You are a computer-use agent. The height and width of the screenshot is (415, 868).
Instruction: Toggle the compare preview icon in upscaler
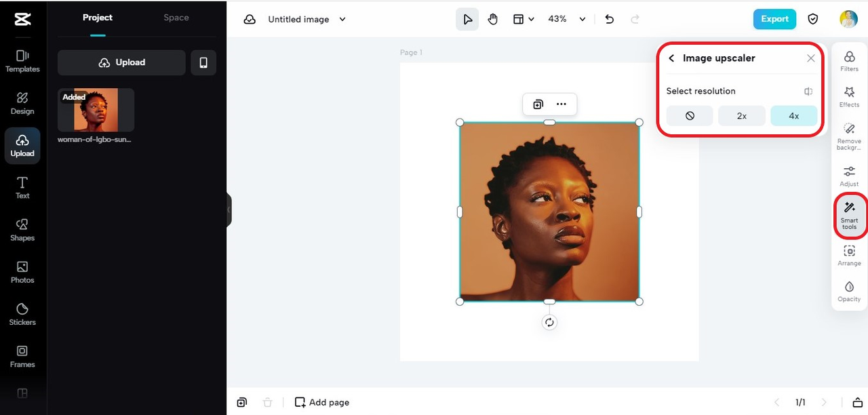808,91
